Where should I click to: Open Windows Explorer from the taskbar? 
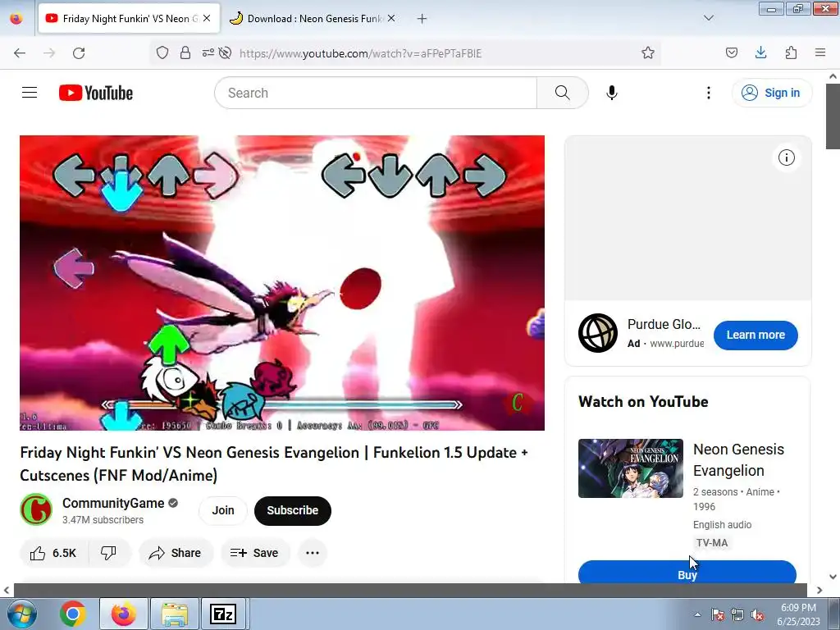click(174, 614)
